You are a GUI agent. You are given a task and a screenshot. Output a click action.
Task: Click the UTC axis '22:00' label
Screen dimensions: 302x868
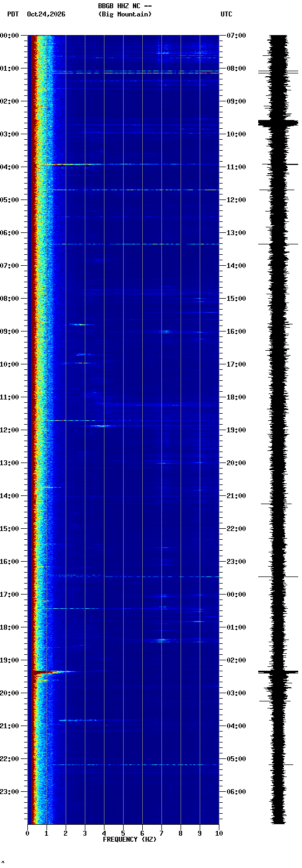(x=236, y=529)
